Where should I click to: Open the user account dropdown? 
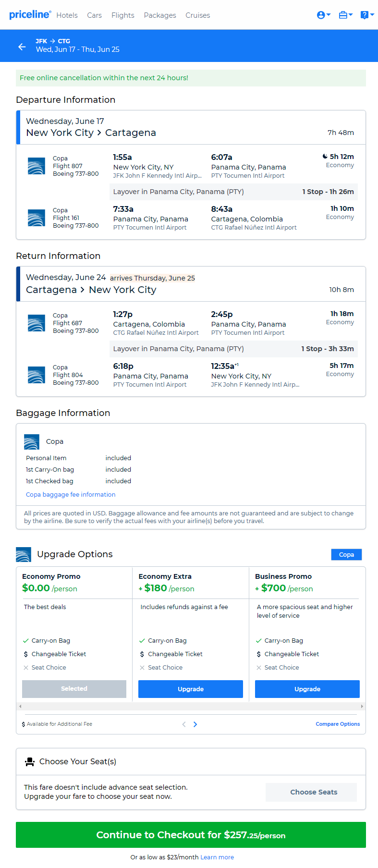[324, 15]
